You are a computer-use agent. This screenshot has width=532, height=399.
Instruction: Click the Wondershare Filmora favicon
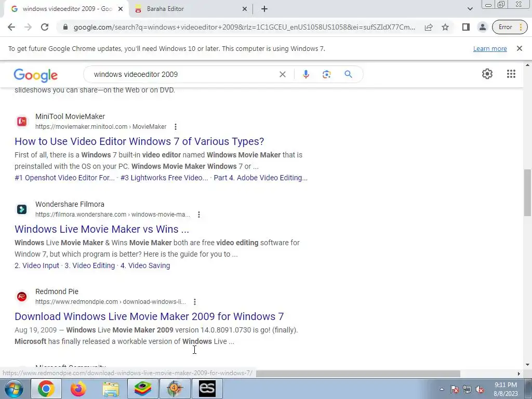[x=22, y=209]
